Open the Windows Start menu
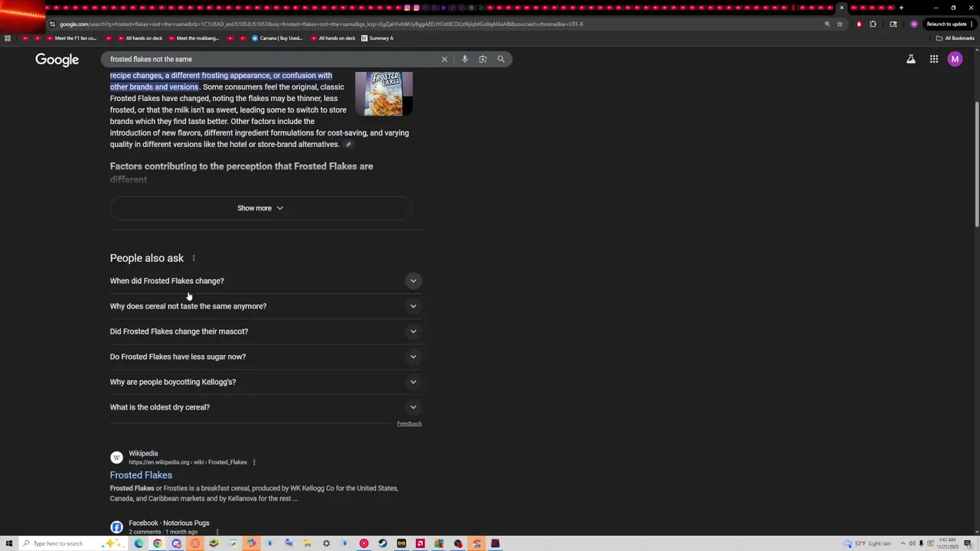Viewport: 980px width, 551px height. 9,543
